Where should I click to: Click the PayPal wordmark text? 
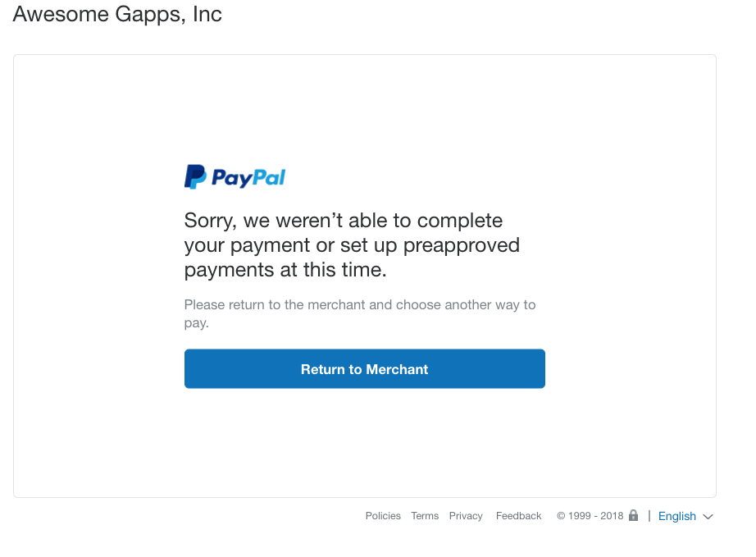click(x=250, y=176)
